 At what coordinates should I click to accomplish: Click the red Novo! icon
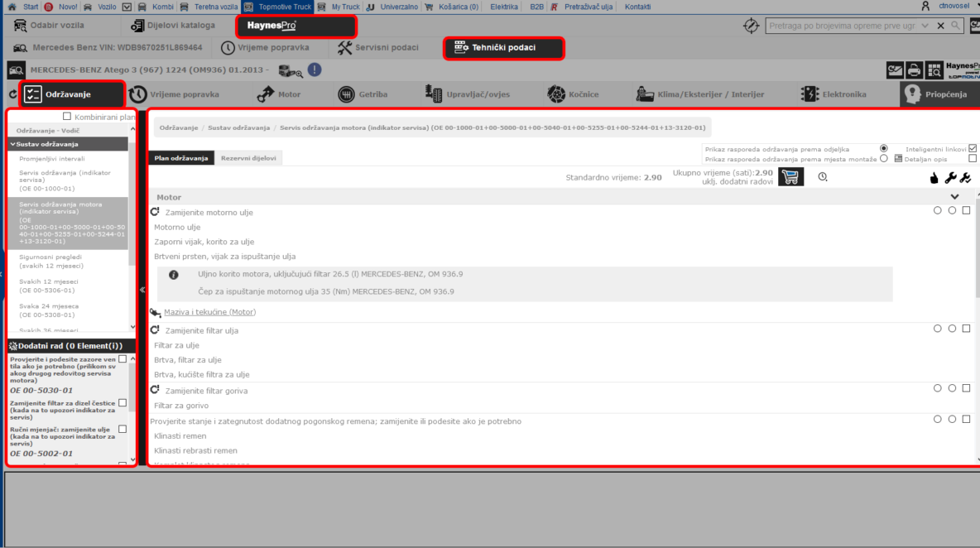(x=49, y=7)
